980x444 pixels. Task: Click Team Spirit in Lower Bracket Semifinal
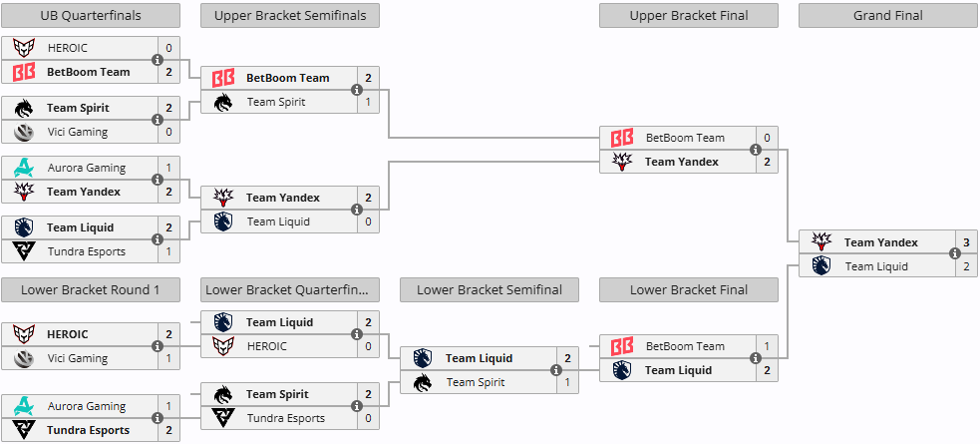(x=476, y=382)
